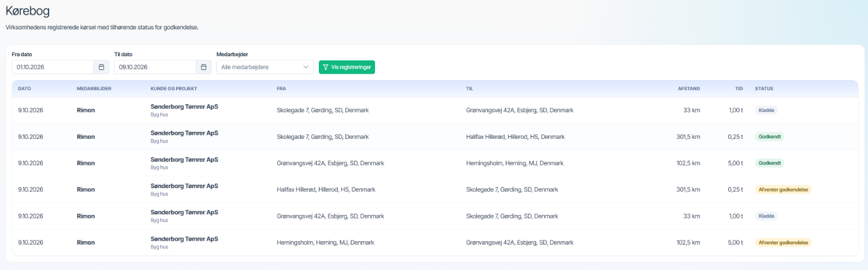Image resolution: width=868 pixels, height=270 pixels.
Task: Click the Kørebog page heading
Action: click(x=27, y=11)
